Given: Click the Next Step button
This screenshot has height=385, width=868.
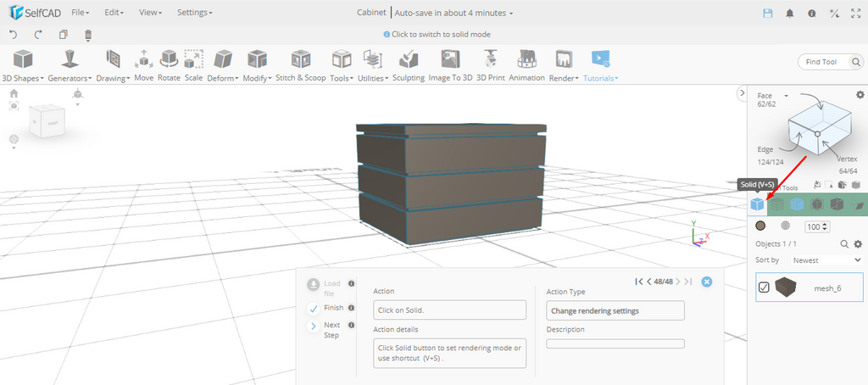Looking at the screenshot, I should coord(314,326).
